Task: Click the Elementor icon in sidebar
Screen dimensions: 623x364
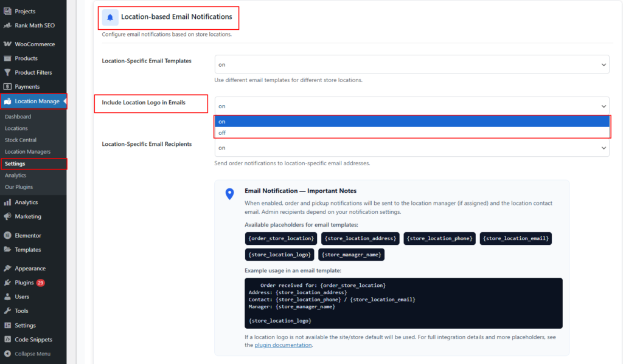Action: pos(7,235)
